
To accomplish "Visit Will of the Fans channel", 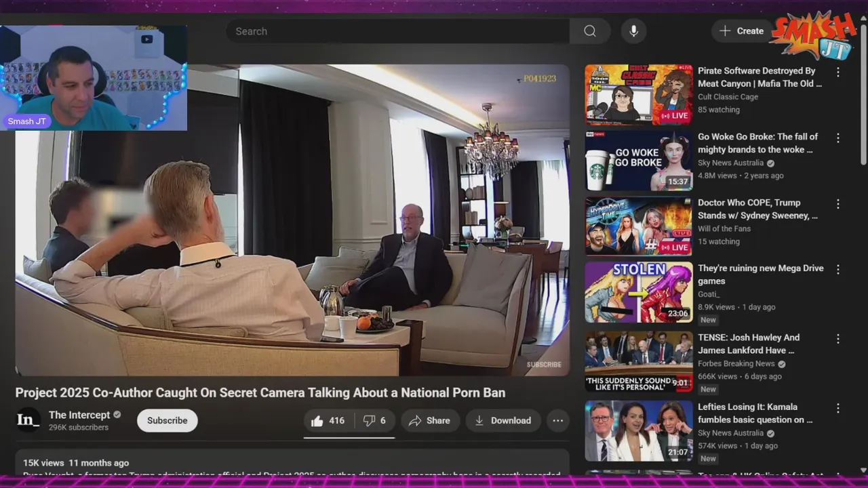I will click(724, 228).
